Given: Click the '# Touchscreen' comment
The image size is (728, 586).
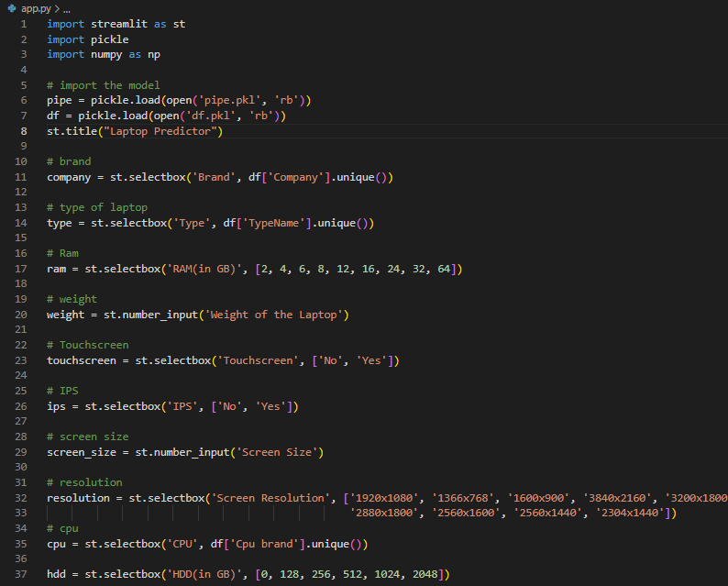Looking at the screenshot, I should click(x=88, y=346).
